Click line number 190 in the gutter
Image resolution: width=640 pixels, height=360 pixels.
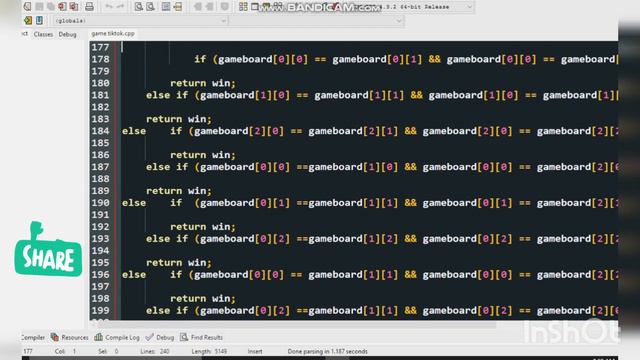(100, 203)
